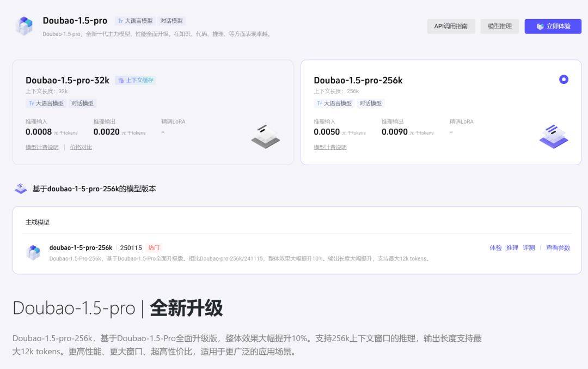Click the version number 250115

[131, 248]
